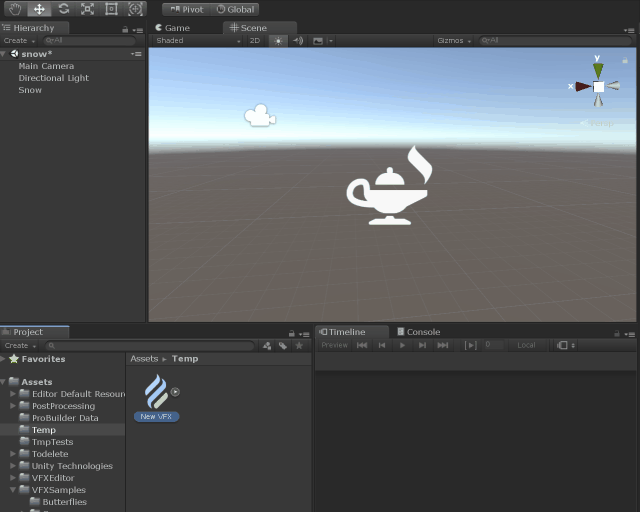Switch to the Game tab
This screenshot has width=640, height=512.
click(172, 28)
